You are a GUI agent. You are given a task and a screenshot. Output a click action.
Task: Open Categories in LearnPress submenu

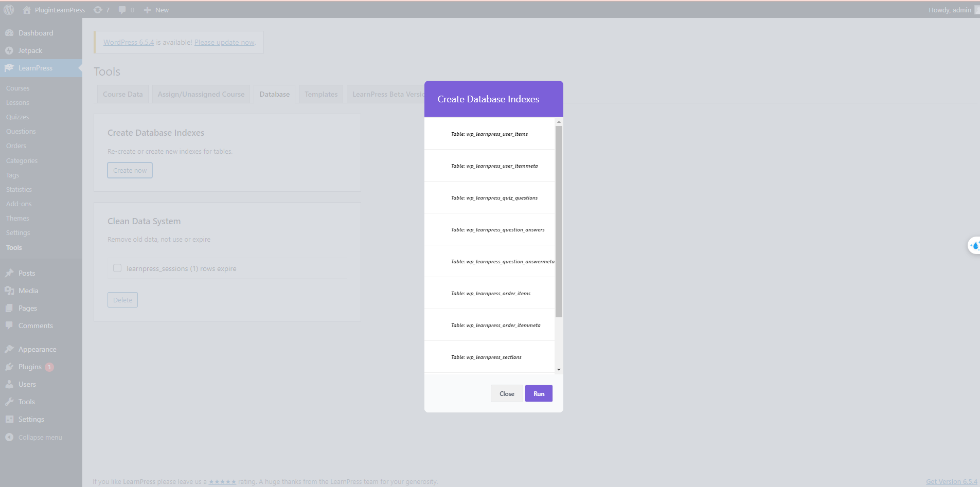[22, 161]
